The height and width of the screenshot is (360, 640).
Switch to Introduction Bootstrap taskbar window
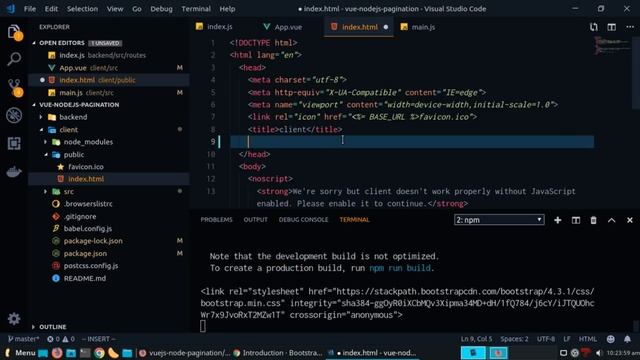click(x=278, y=353)
